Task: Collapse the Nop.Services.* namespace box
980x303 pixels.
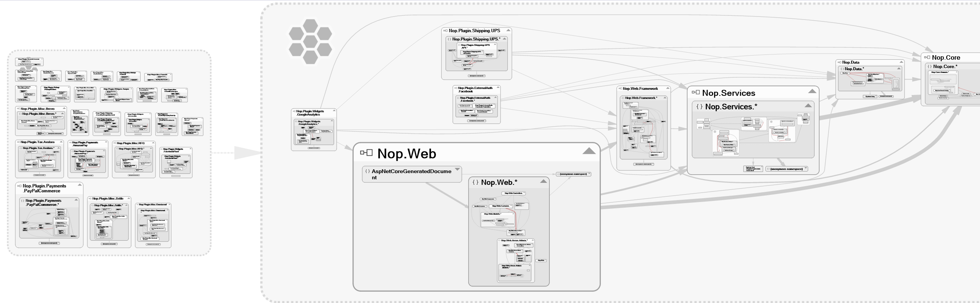Action: click(808, 105)
